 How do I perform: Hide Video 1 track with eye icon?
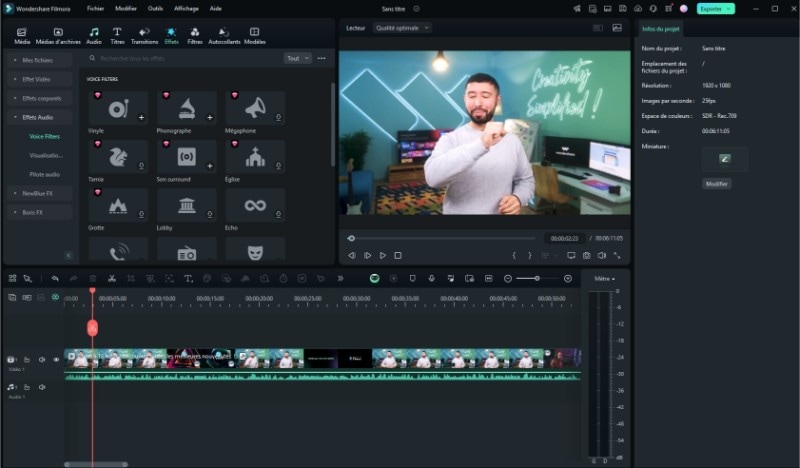pos(56,360)
